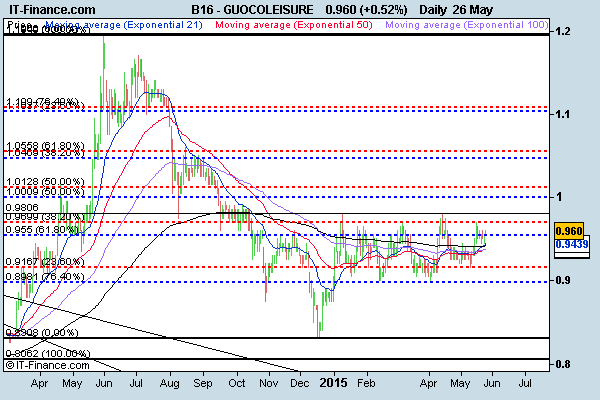Click the IT-Finance.com title text

click(x=52, y=9)
